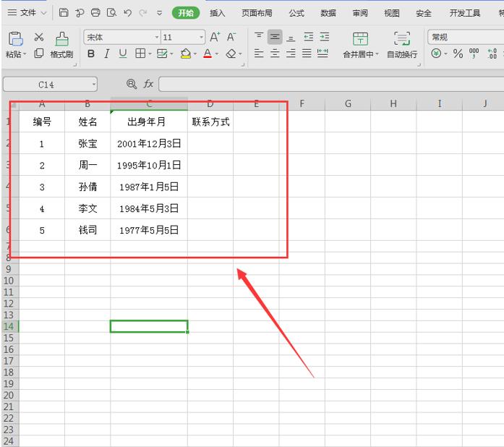Justify text alignment icon
This screenshot has height=447, width=504.
point(307,53)
